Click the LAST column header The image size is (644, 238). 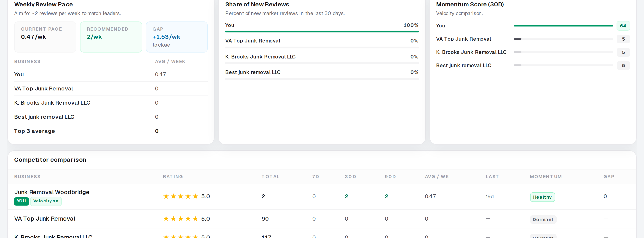pos(492,177)
